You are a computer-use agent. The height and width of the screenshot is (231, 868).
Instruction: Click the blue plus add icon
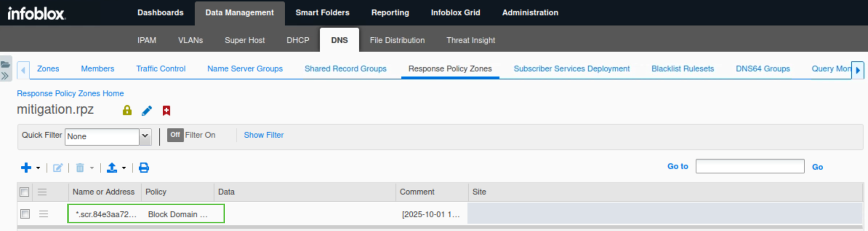click(26, 168)
